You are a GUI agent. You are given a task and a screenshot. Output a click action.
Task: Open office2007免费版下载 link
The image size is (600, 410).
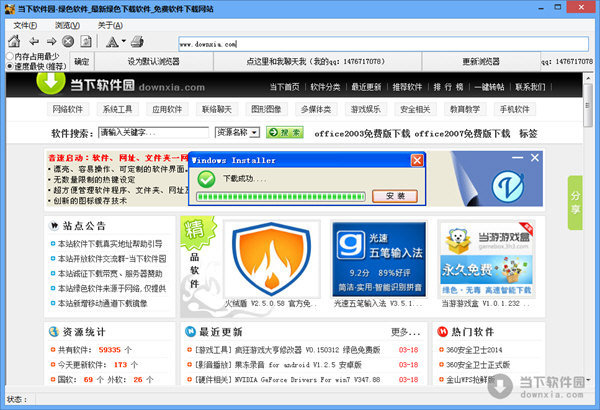point(462,134)
